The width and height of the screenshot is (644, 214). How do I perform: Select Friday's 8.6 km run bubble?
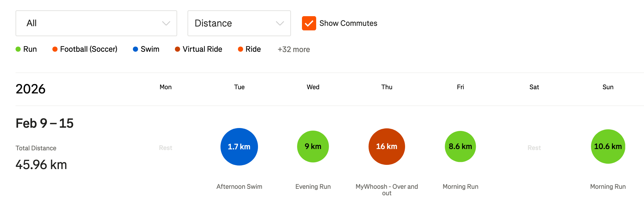460,146
